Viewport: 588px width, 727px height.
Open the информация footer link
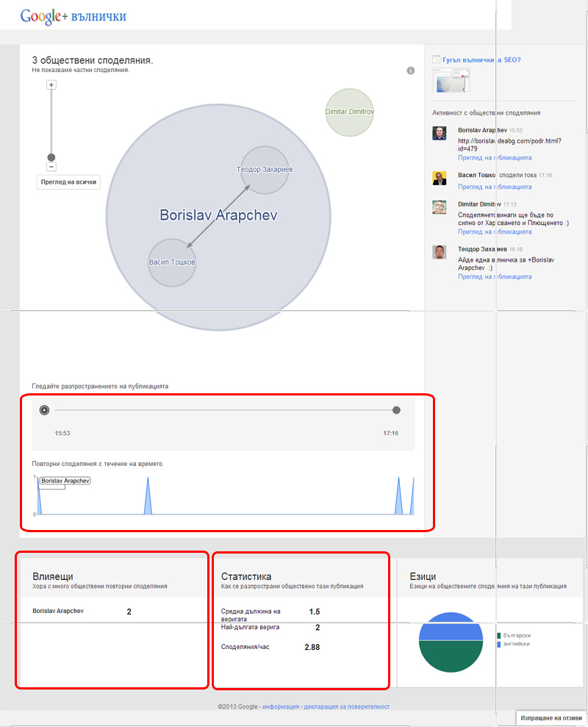pos(281,706)
